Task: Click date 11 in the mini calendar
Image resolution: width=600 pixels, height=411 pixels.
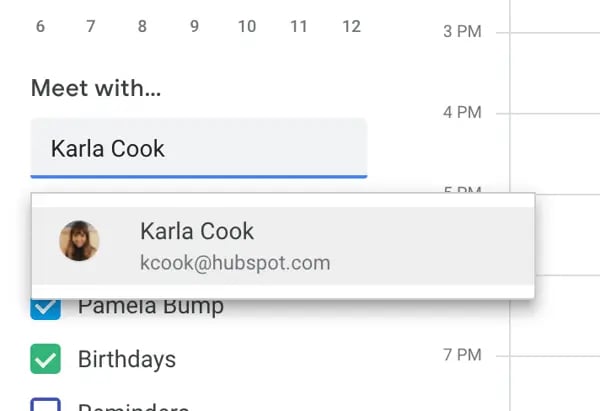Action: pos(298,27)
